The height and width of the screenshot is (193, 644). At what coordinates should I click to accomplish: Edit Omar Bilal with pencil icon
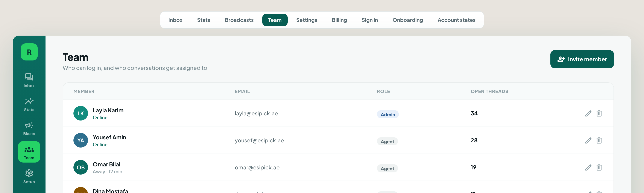(588, 167)
